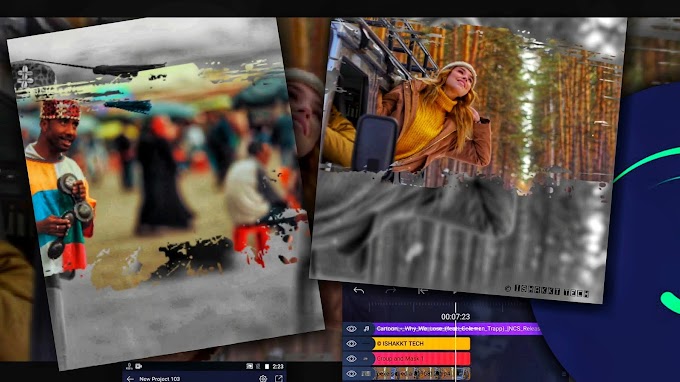The height and width of the screenshot is (382, 680).
Task: Toggle eye on Group and Mask 1 layer
Action: click(351, 359)
